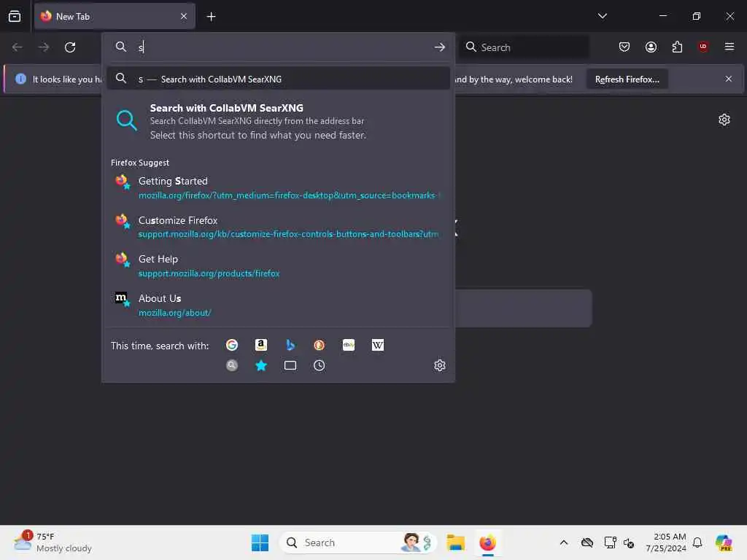Open the Copilot preview icon
The height and width of the screenshot is (560, 747).
tap(724, 542)
